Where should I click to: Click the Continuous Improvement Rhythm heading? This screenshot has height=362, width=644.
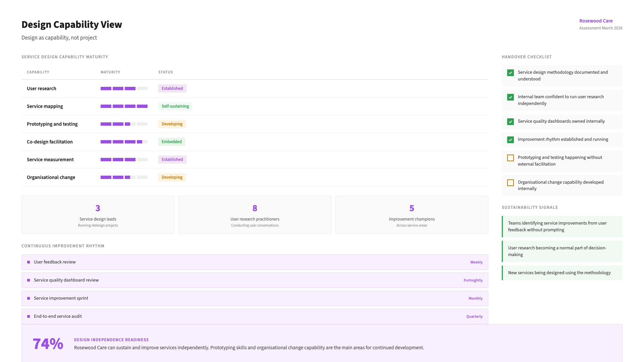coord(63,246)
